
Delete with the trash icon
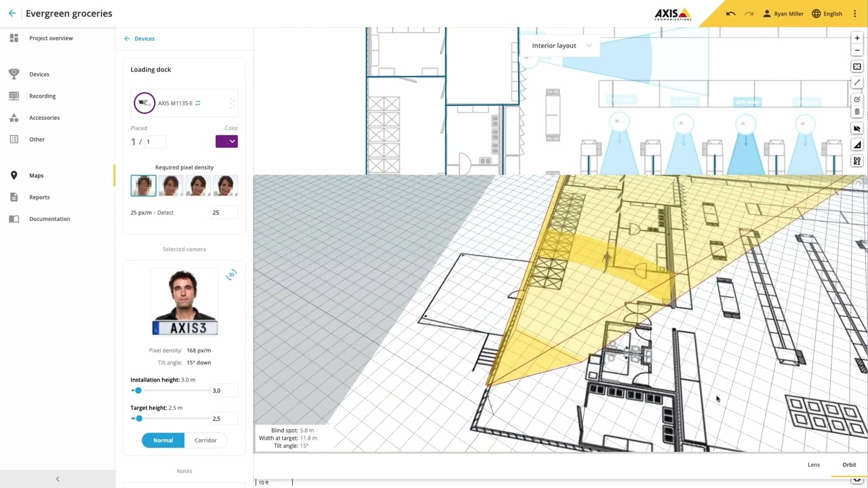click(857, 112)
